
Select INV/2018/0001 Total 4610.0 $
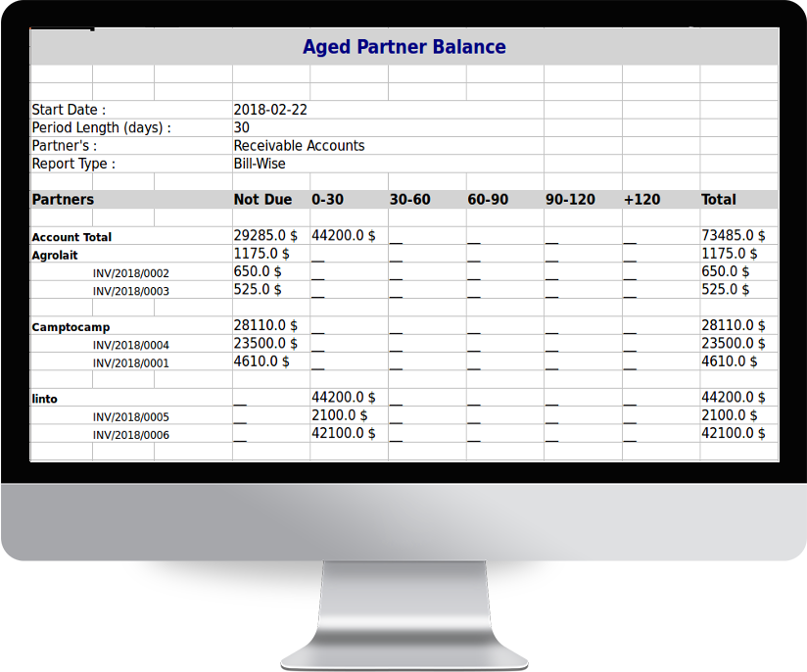pos(729,361)
